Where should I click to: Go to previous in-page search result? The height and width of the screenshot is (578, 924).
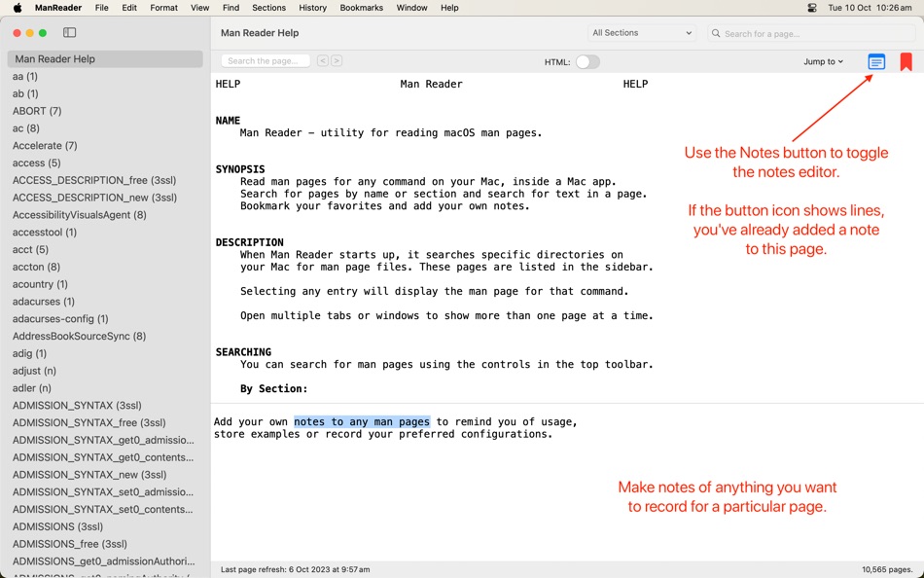pos(322,60)
